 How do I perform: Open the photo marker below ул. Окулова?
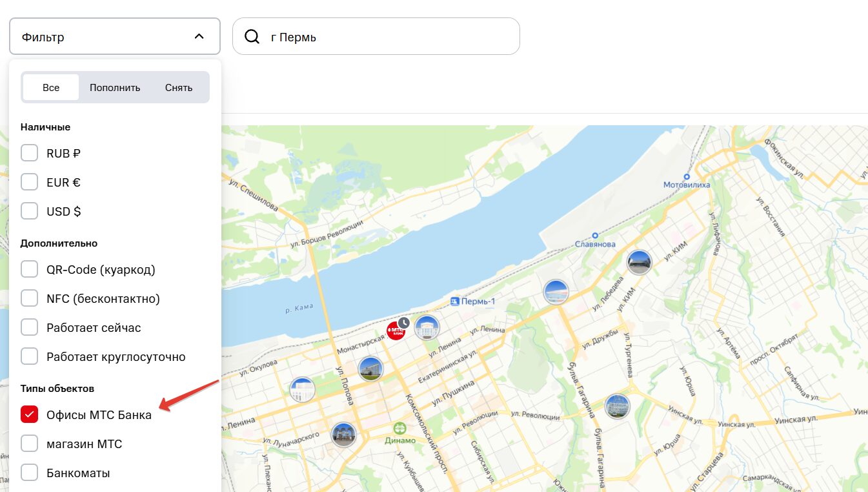tap(302, 390)
